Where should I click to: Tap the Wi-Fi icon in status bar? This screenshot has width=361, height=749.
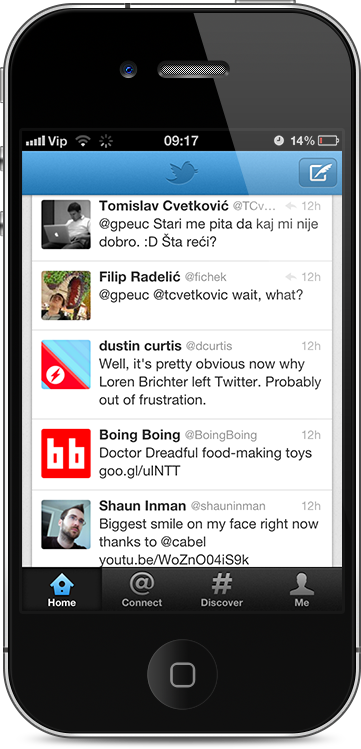pos(83,140)
